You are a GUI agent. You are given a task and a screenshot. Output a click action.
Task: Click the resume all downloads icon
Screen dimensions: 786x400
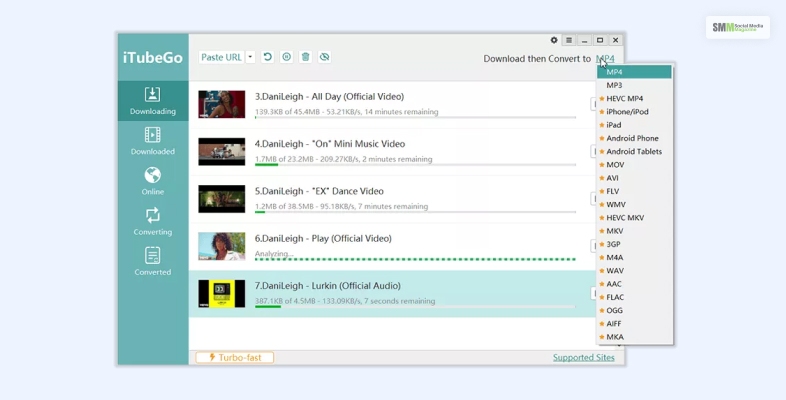[x=268, y=57]
